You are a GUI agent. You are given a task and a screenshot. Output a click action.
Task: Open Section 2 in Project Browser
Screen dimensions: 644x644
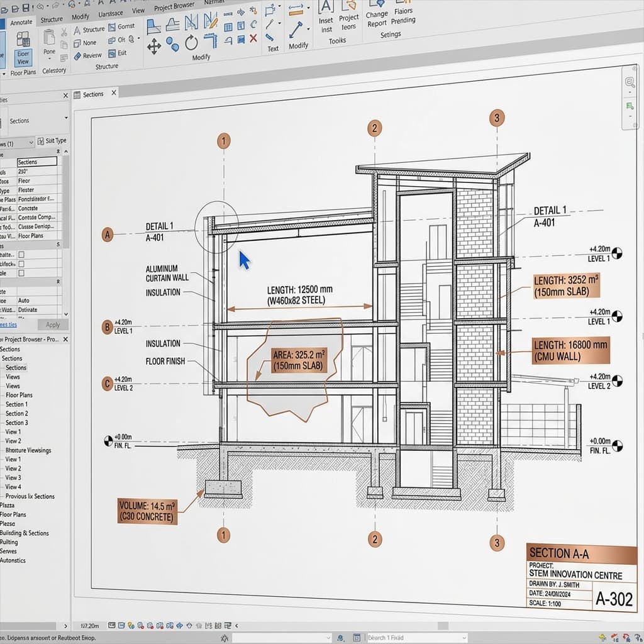[17, 414]
